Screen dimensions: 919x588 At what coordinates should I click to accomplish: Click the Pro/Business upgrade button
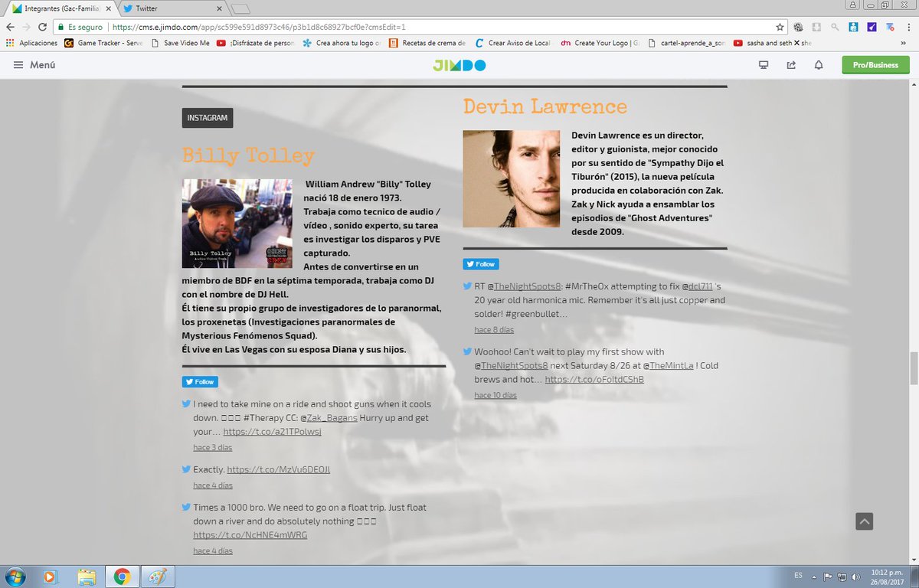(x=875, y=65)
